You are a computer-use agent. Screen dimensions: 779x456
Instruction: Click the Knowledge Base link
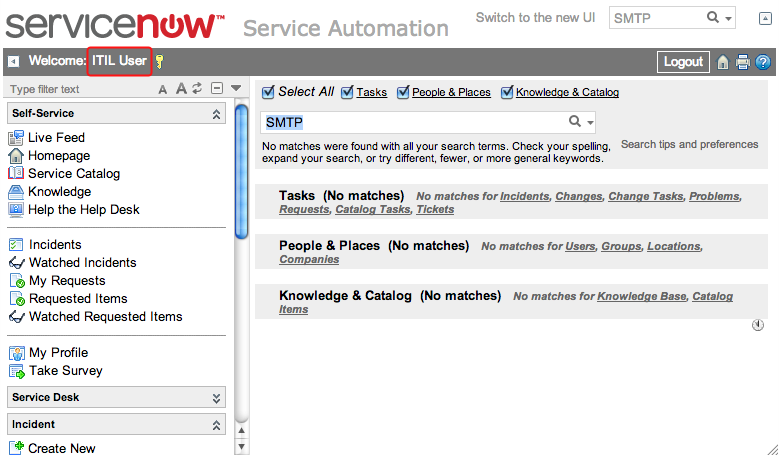click(641, 297)
